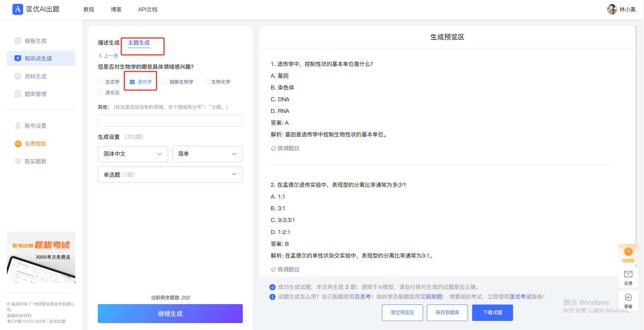The height and width of the screenshot is (330, 644).
Task: Click the 保存到题库 button
Action: [x=447, y=313]
